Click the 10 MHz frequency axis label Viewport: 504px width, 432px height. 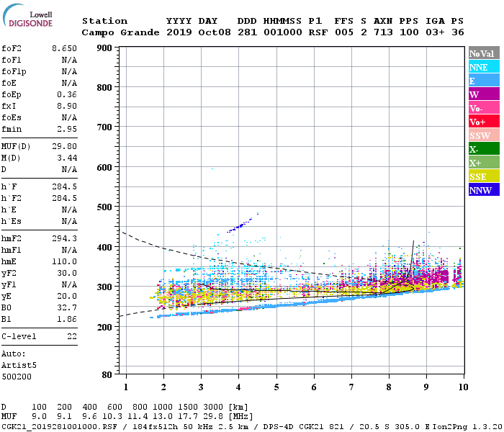tap(463, 387)
